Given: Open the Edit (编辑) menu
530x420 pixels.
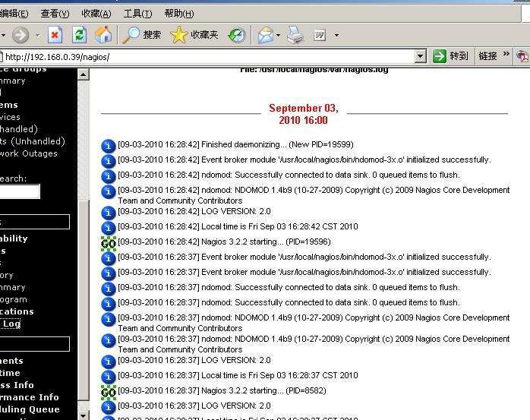Looking at the screenshot, I should [14, 14].
